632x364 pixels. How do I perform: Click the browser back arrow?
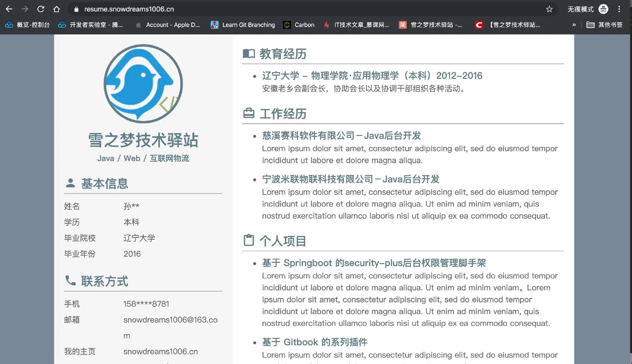click(9, 9)
